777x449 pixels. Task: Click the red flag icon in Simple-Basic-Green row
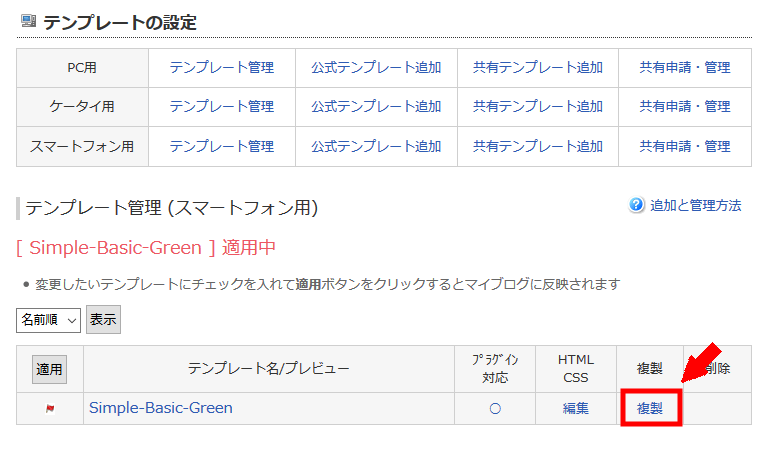coord(50,408)
